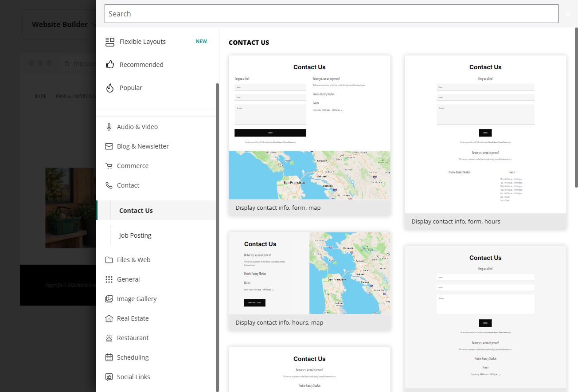Click the Image Gallery label

(x=137, y=299)
